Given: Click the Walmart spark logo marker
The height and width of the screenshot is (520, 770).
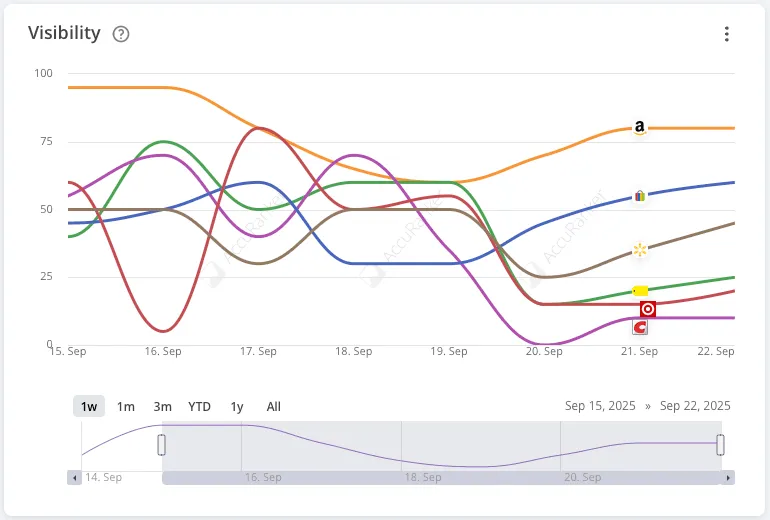Looking at the screenshot, I should tap(640, 249).
